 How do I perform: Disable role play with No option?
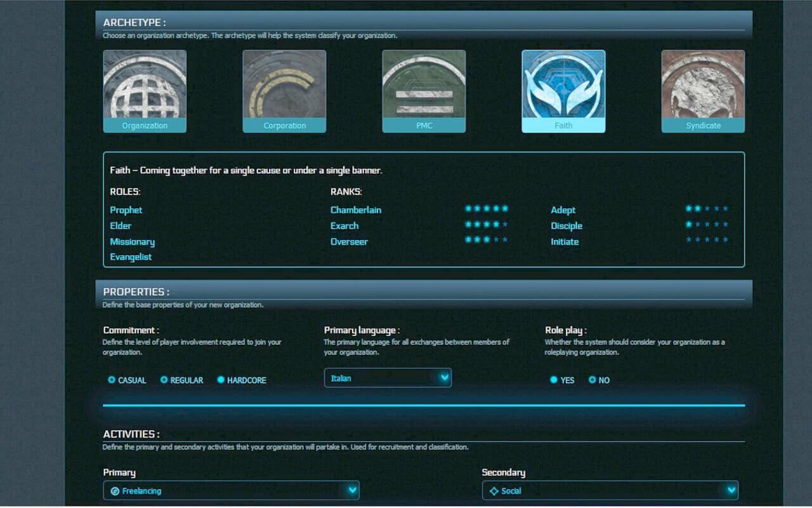pos(592,380)
